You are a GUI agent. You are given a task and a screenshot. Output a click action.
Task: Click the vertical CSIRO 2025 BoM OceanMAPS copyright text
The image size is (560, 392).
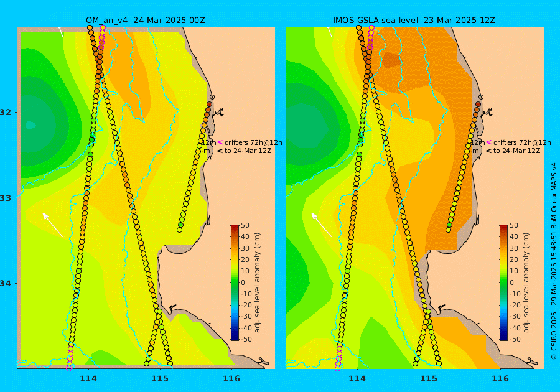[x=554, y=261]
